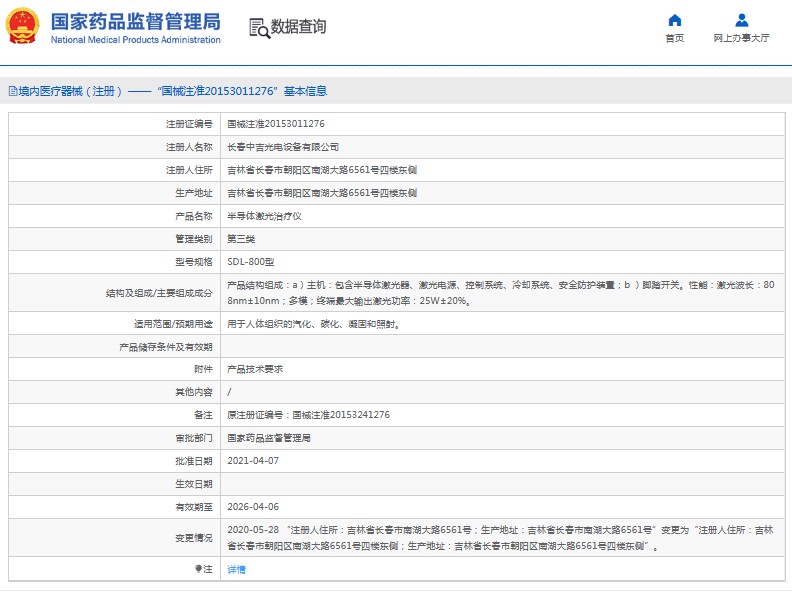Select expiry date 2026-04-06
The height and width of the screenshot is (592, 792).
[253, 507]
